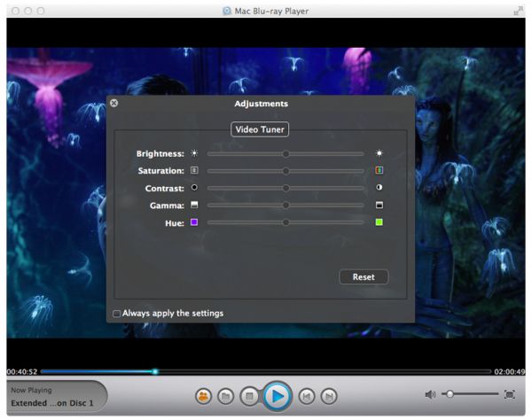The width and height of the screenshot is (532, 420).
Task: Skip to the previous chapter
Action: tap(307, 396)
